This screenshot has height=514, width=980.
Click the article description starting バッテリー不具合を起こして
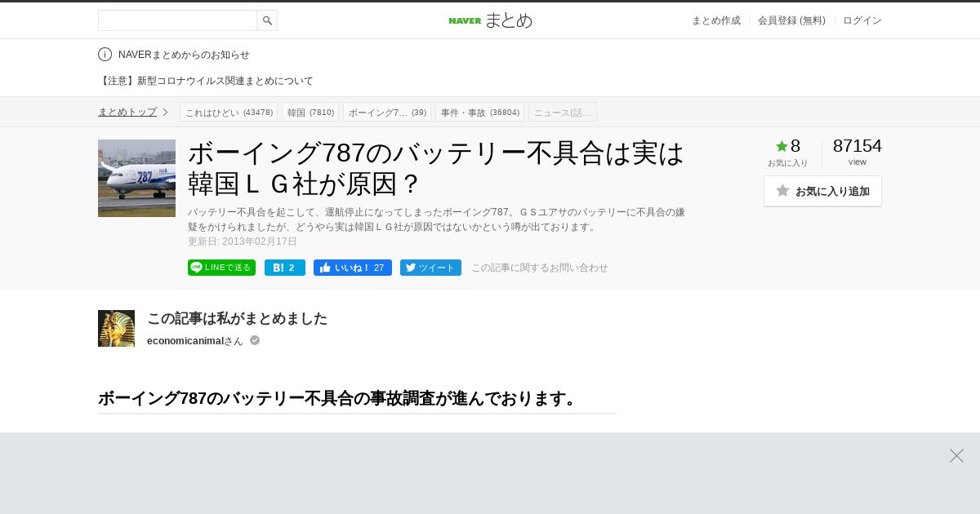pyautogui.click(x=436, y=219)
